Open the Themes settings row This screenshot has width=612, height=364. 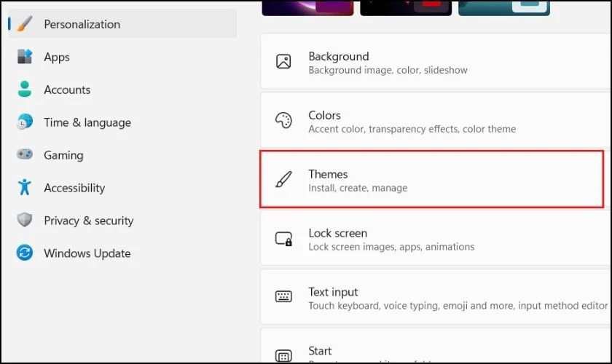tap(431, 179)
